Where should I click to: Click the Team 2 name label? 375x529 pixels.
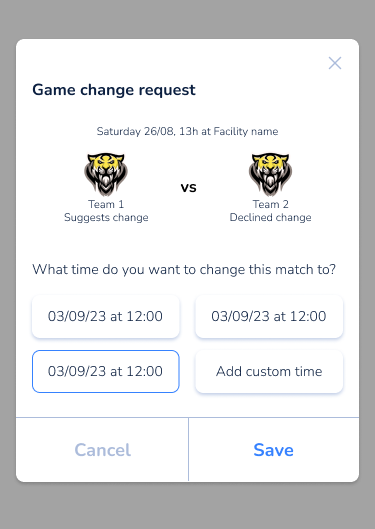coord(270,204)
